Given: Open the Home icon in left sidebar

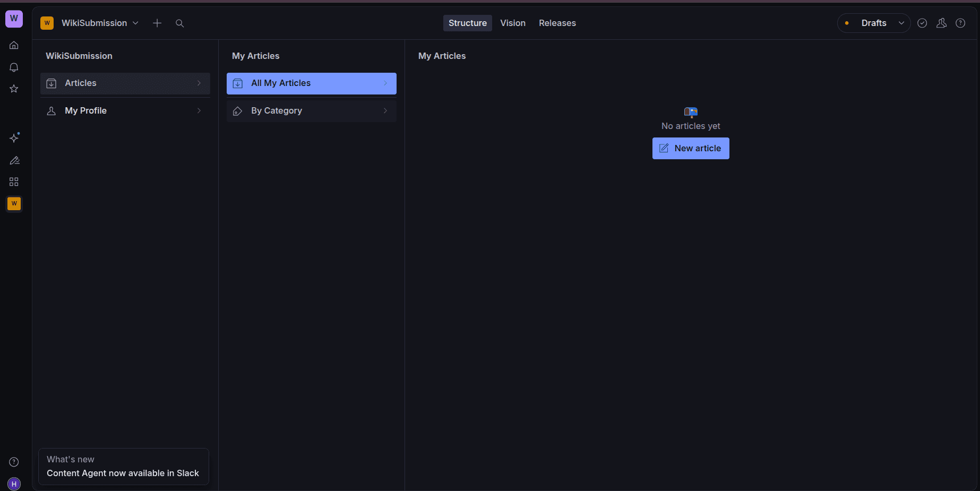Looking at the screenshot, I should [14, 45].
